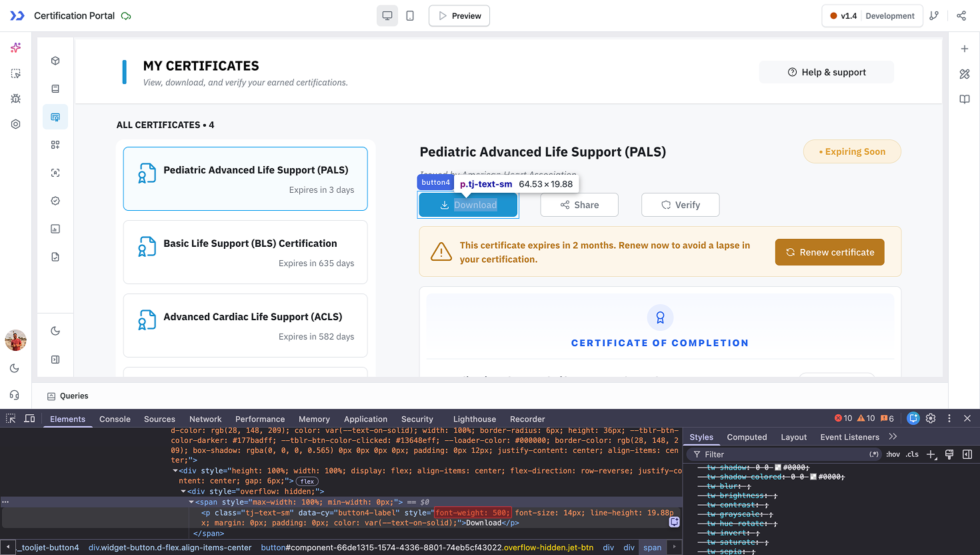Screen dimensions: 980x555
Task: Click the Verify button
Action: 680,205
